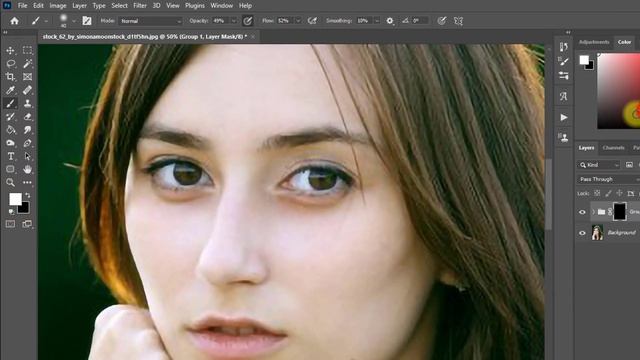Select the Frame tool
Screen dimensions: 640x360
27,77
